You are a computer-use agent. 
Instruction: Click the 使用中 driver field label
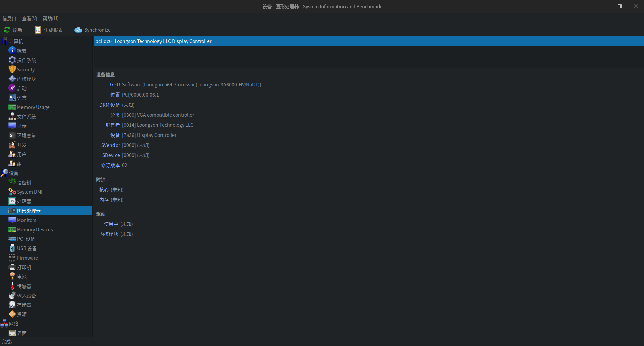pos(111,224)
